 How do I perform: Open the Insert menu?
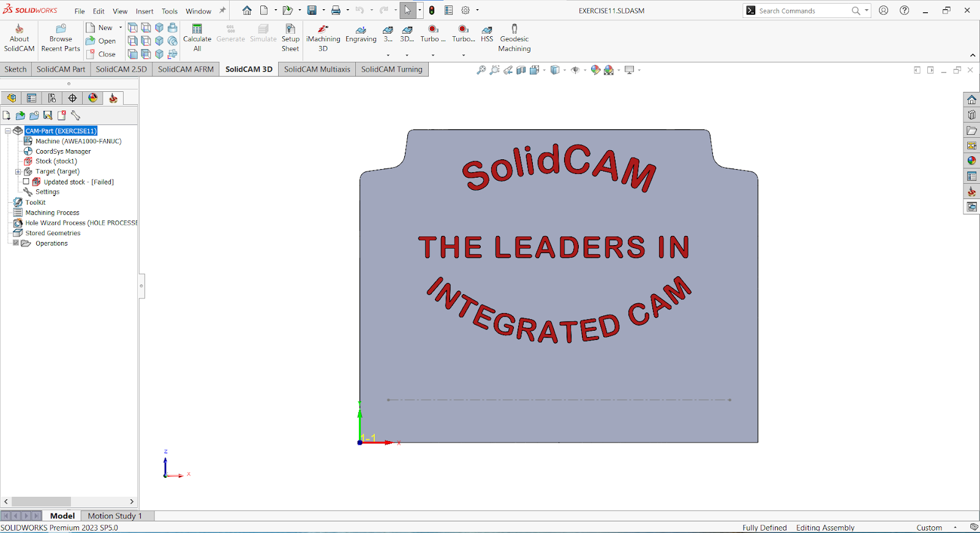145,11
